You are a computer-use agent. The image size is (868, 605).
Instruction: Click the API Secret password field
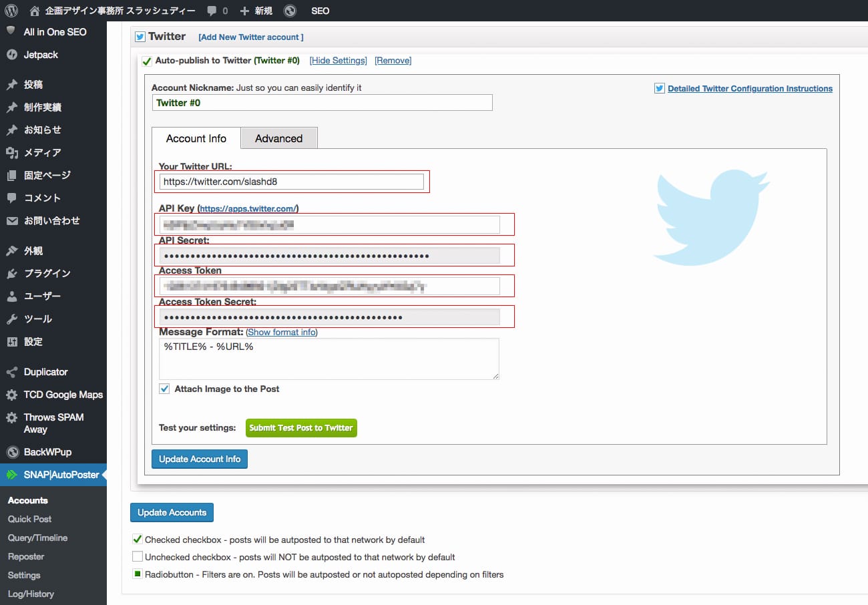click(329, 256)
